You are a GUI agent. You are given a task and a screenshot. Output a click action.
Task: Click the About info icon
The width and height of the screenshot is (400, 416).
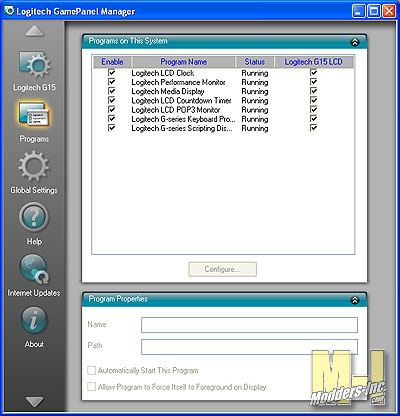click(x=34, y=320)
